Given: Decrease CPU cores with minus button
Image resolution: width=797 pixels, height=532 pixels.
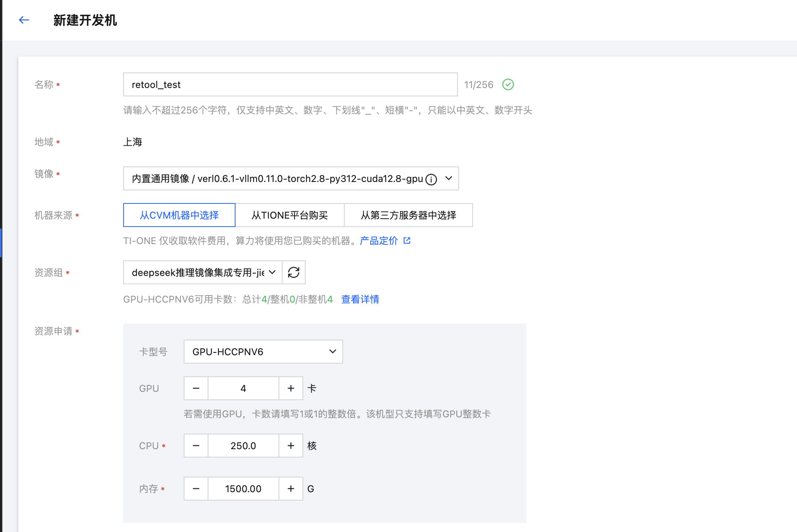Looking at the screenshot, I should tap(196, 446).
